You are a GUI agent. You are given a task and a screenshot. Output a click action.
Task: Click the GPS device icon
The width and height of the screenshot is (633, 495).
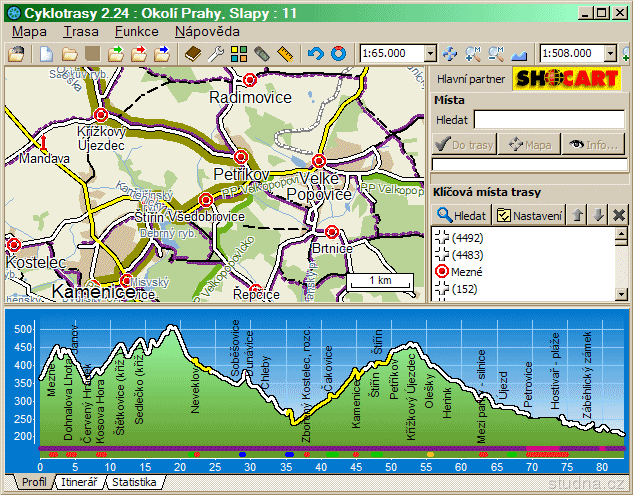(262, 53)
